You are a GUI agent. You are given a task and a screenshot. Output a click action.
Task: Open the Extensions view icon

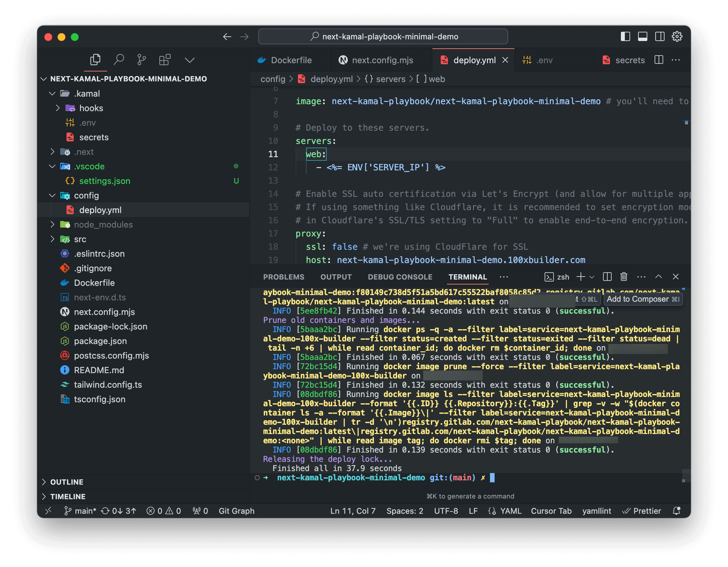coord(165,60)
